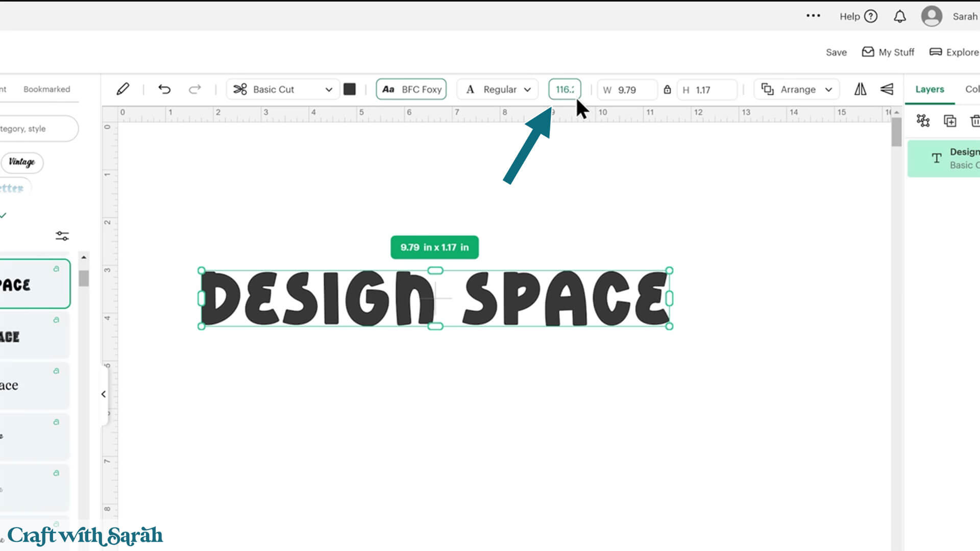The width and height of the screenshot is (980, 551).
Task: Click the font size input field
Action: click(x=564, y=89)
